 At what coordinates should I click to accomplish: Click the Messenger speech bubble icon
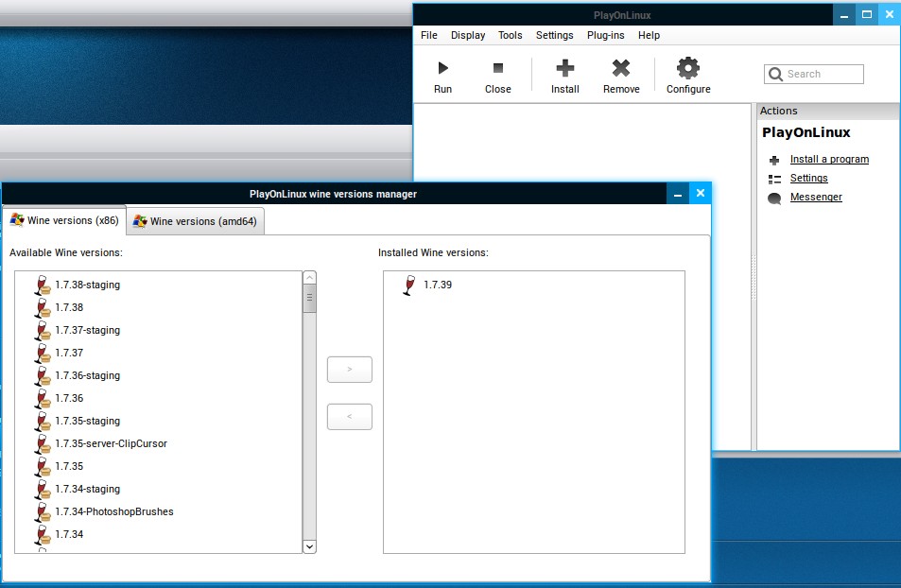(x=774, y=198)
